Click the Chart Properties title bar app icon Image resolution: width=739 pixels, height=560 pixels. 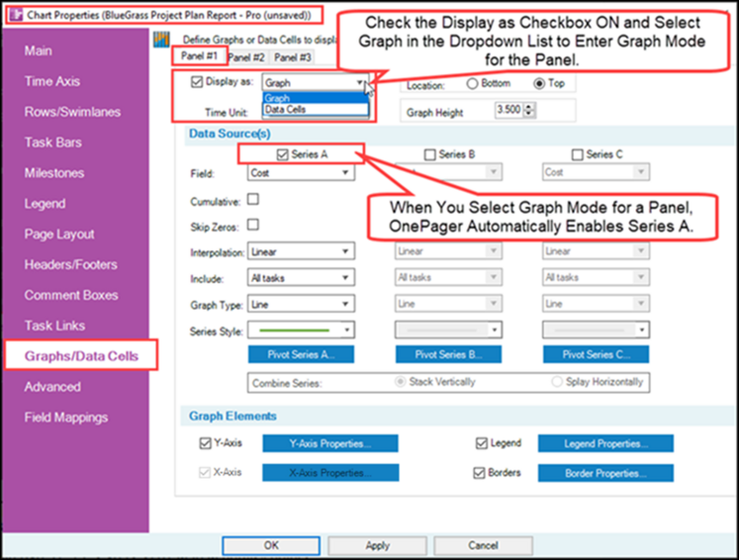(x=16, y=15)
